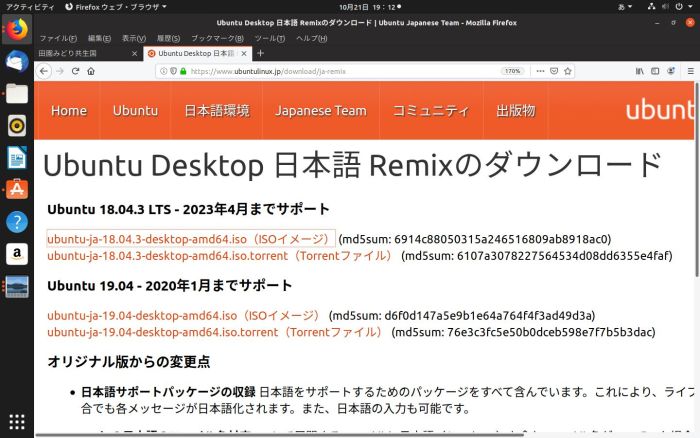Open Ubuntu in site navigation

[x=135, y=111]
